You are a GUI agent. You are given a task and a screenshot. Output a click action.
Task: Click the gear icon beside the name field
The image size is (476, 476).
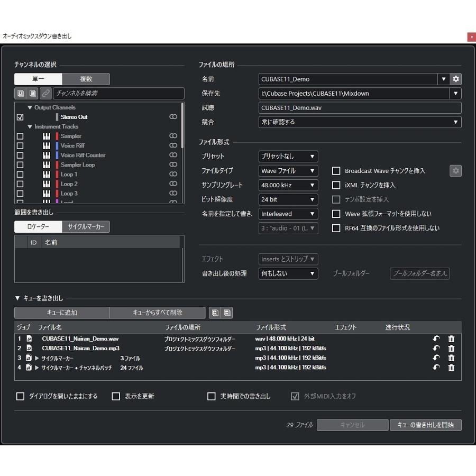456,79
